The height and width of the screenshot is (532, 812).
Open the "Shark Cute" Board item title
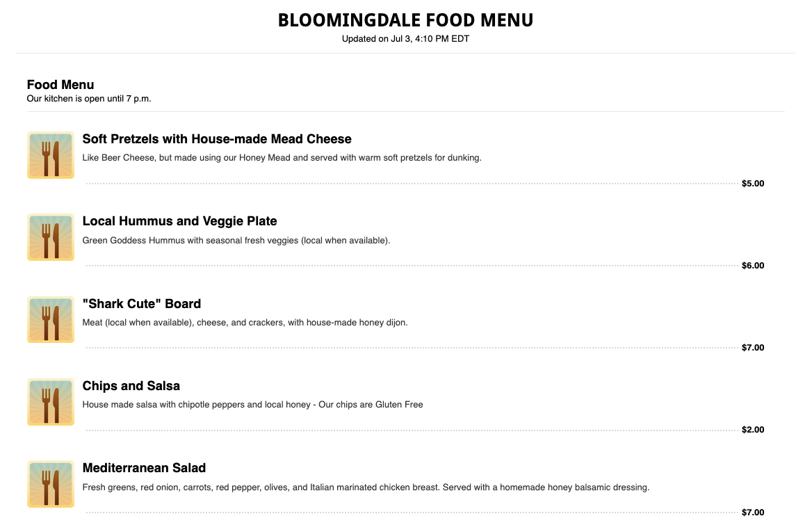141,304
